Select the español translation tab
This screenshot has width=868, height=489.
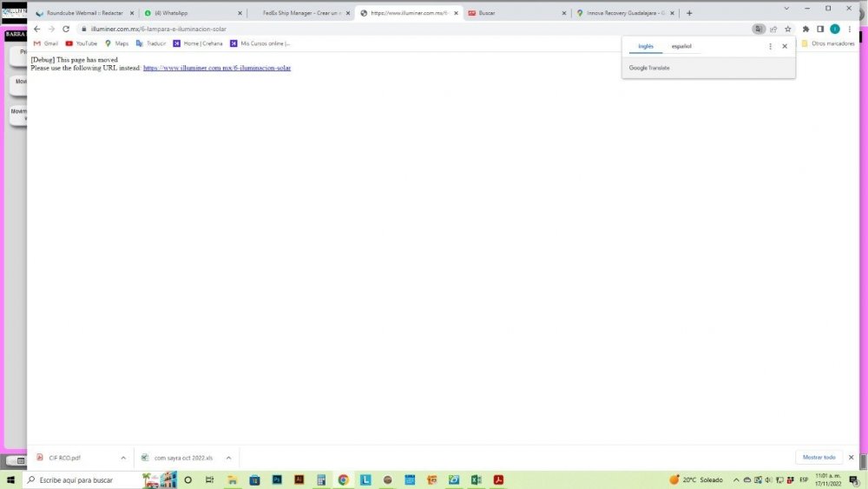tap(681, 47)
